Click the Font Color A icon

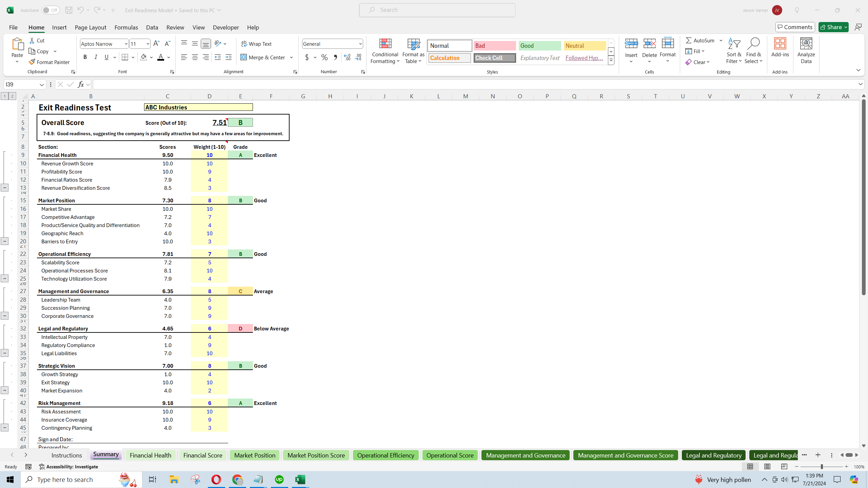click(x=161, y=57)
